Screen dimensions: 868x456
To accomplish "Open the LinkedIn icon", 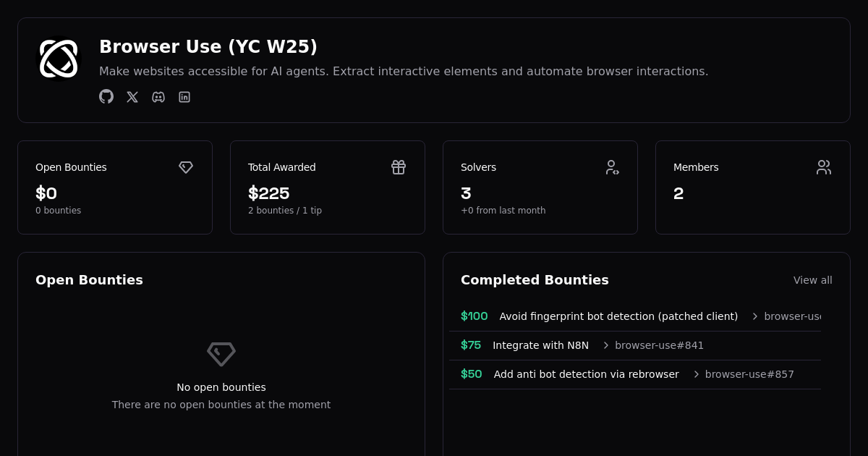I will (x=184, y=96).
